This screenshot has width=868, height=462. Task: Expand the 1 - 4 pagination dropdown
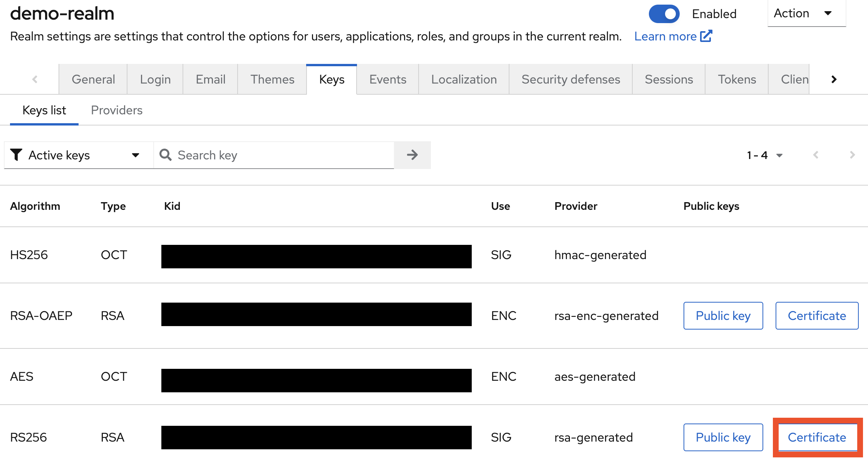[x=765, y=155]
